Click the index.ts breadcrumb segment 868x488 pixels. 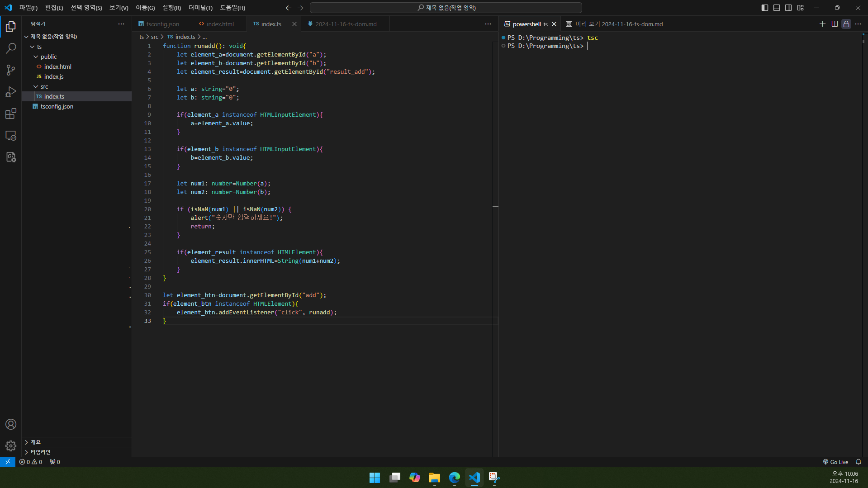[181, 37]
